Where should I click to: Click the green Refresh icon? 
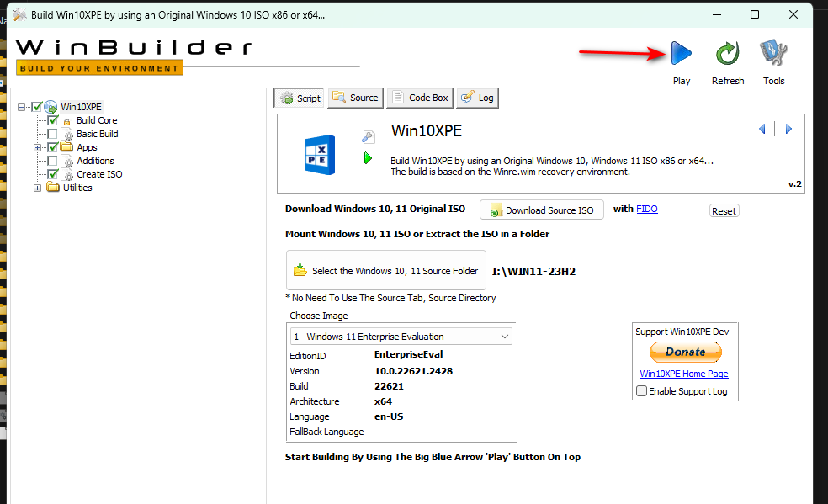click(x=728, y=53)
